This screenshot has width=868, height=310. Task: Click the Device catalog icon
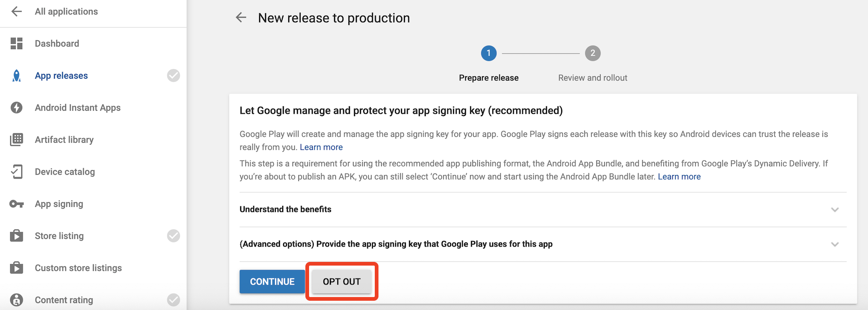pos(17,172)
